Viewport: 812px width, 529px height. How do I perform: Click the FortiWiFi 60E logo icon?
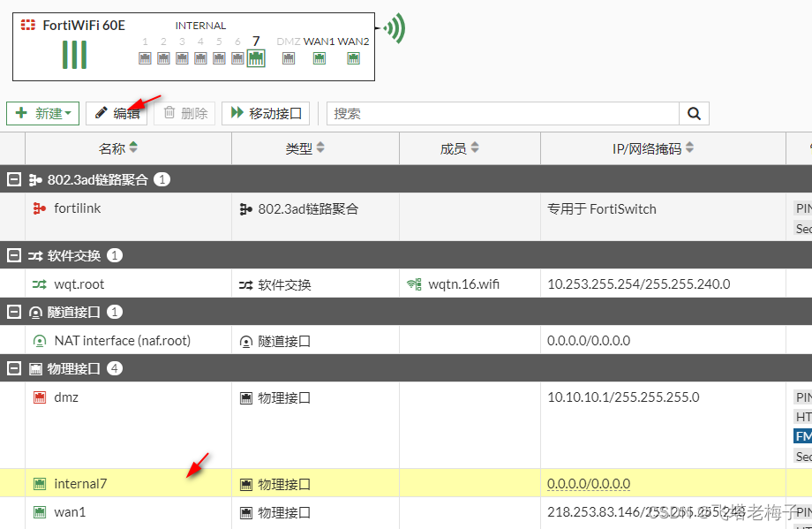click(x=28, y=25)
